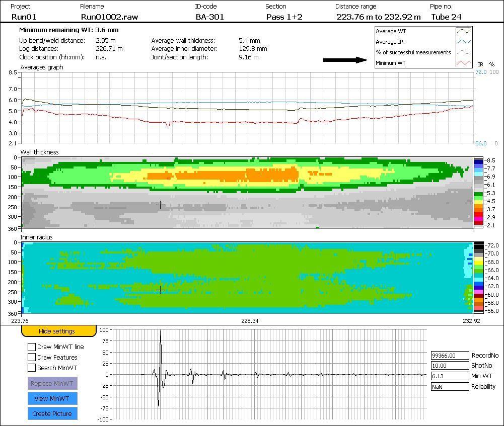Click the Min WT value field
Viewport: 504px width, 426px height.
[x=450, y=376]
